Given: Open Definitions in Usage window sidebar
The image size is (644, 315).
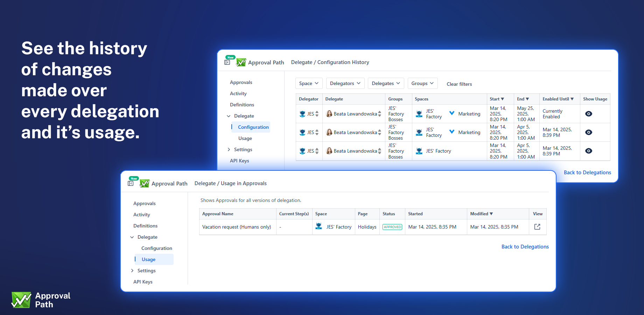Looking at the screenshot, I should [145, 226].
